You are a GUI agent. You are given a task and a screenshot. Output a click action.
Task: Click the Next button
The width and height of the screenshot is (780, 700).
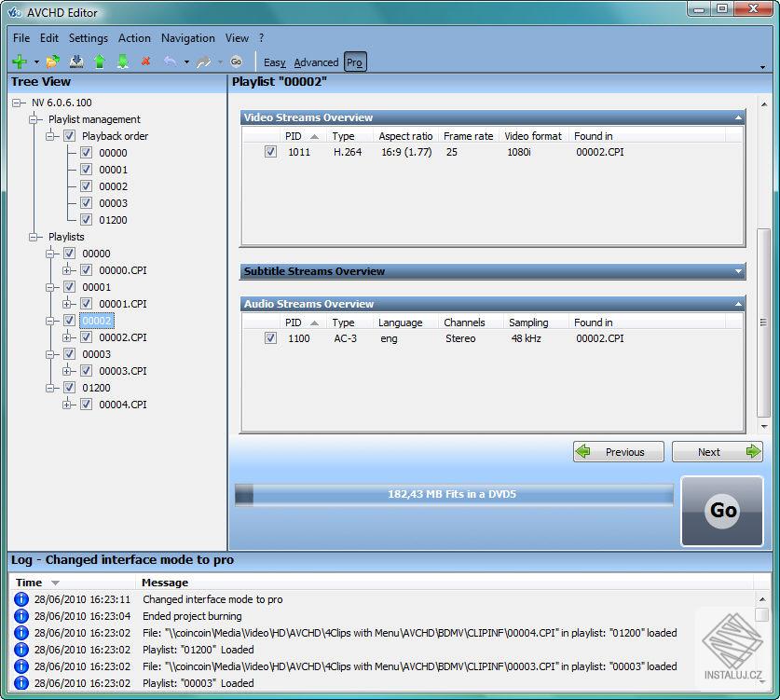[718, 451]
